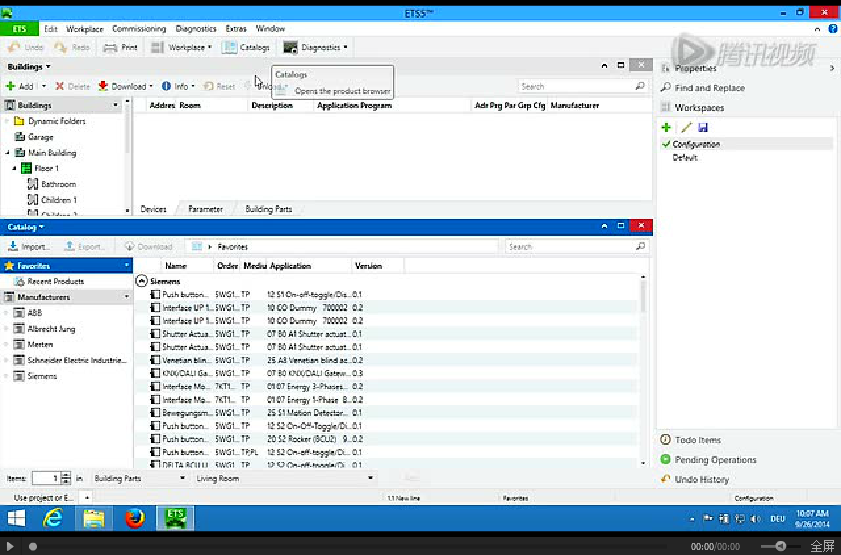Expand the Diagnostics toolbar dropdown

(x=345, y=47)
